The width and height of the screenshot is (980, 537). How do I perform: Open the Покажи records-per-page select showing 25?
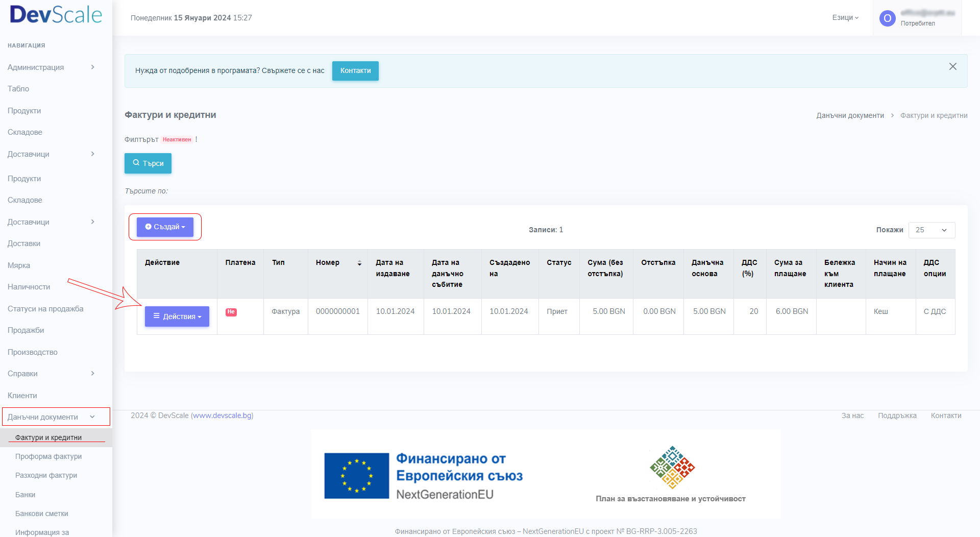(932, 230)
